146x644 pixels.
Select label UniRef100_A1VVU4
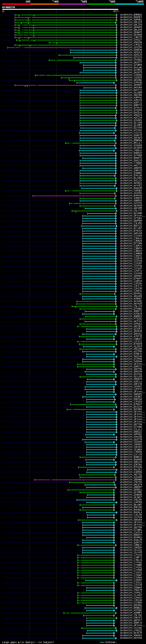click(x=131, y=638)
